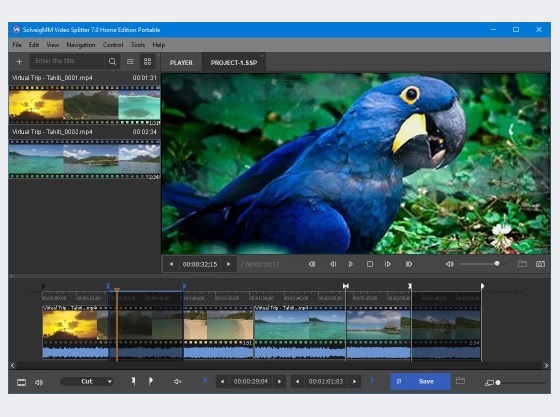Toggle video track filmstrip icon on timeline bar

(21, 382)
